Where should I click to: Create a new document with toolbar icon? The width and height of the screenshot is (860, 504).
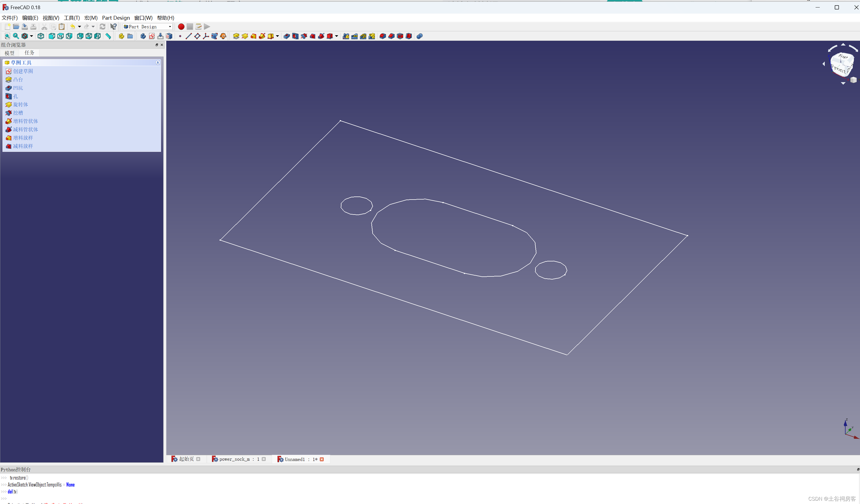coord(7,27)
